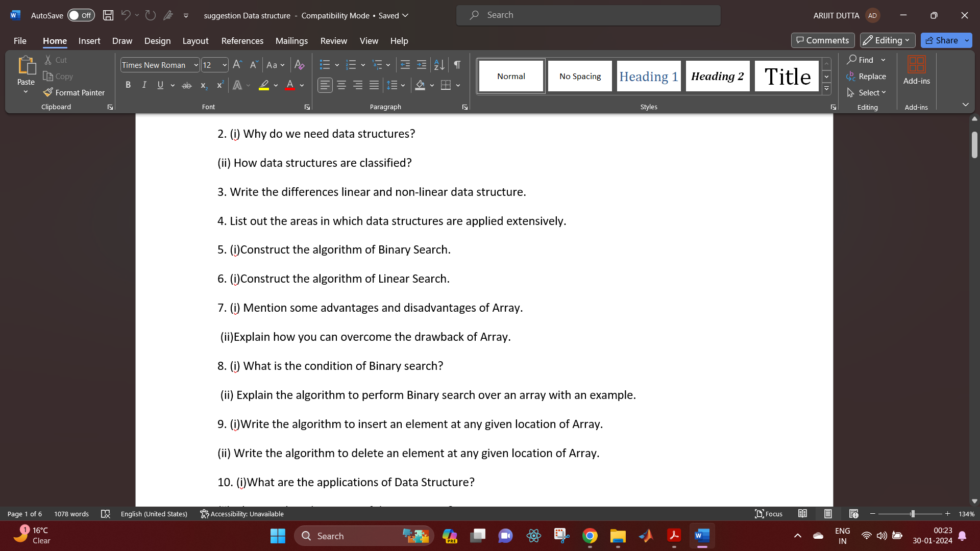Expand the line spacing options
Viewport: 980px width, 551px height.
click(403, 85)
